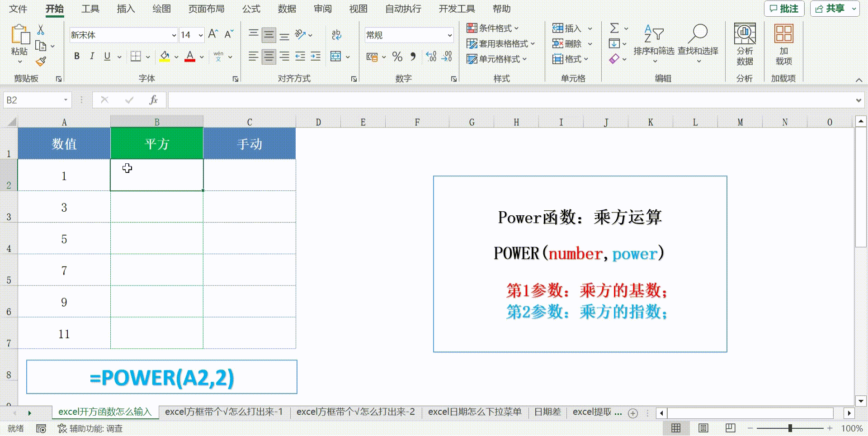This screenshot has height=436, width=868.
Task: Toggle bold formatting
Action: click(76, 56)
